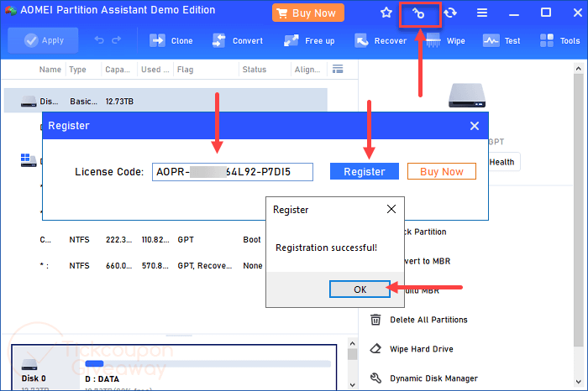Click the right panel scroll up arrow
Screen dimensions: 588x391
pos(578,69)
